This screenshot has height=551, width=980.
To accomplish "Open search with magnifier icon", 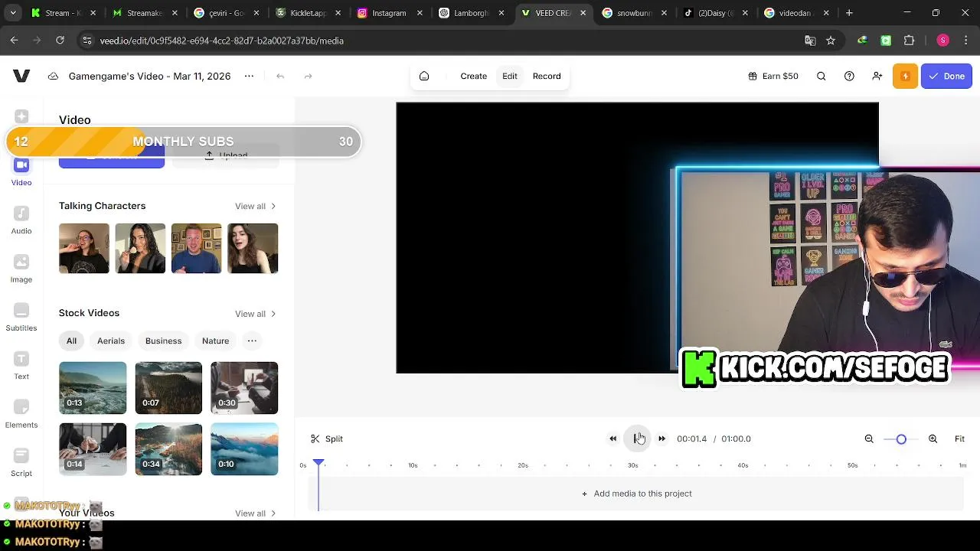I will [x=821, y=76].
